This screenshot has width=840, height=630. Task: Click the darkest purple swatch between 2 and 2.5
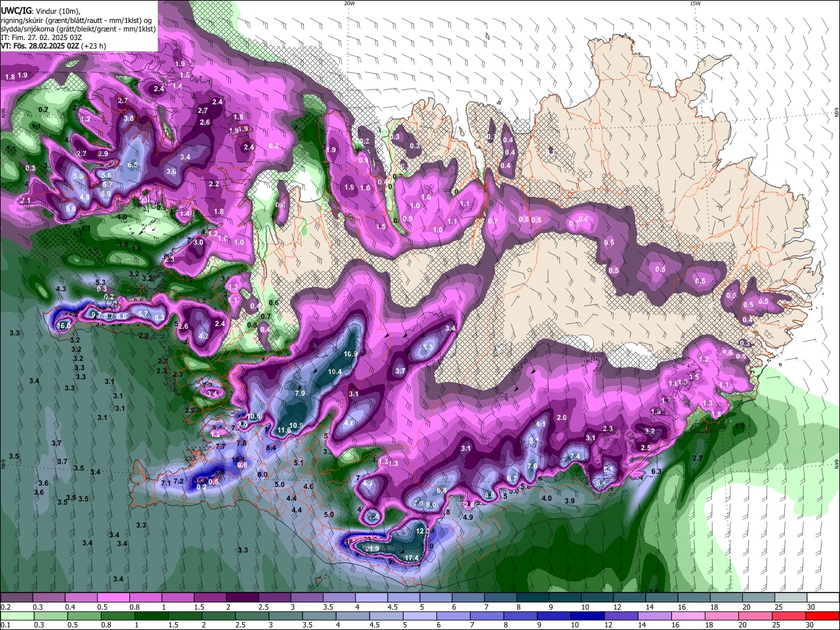[x=242, y=597]
